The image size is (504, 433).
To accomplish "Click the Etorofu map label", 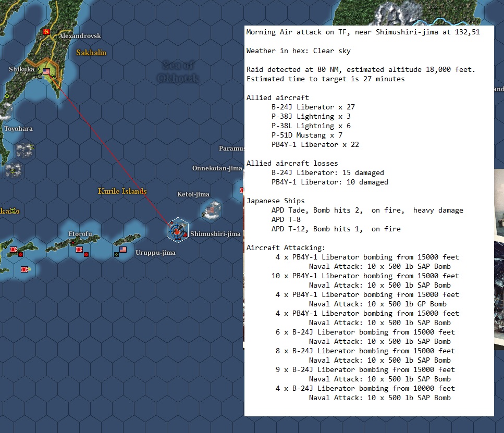I will pos(80,234).
